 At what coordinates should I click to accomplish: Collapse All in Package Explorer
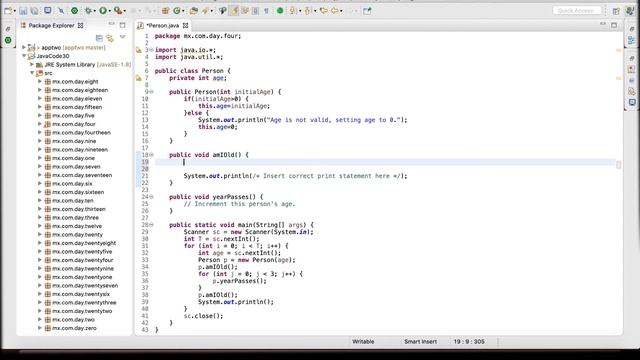[99, 38]
